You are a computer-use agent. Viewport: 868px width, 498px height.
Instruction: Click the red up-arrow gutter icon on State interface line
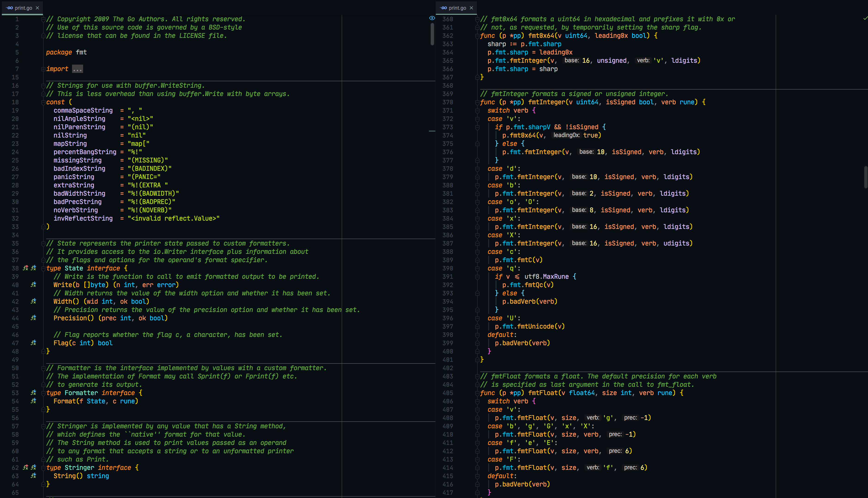tap(25, 268)
